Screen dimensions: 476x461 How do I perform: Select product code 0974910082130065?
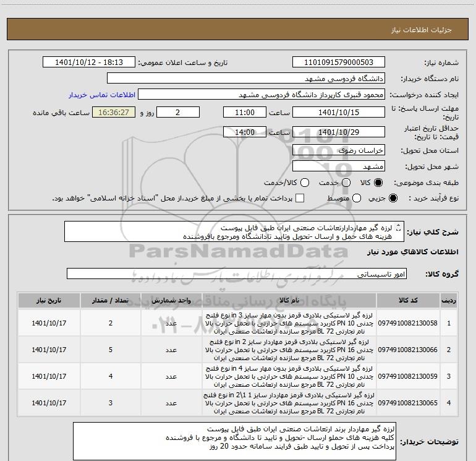(408, 403)
